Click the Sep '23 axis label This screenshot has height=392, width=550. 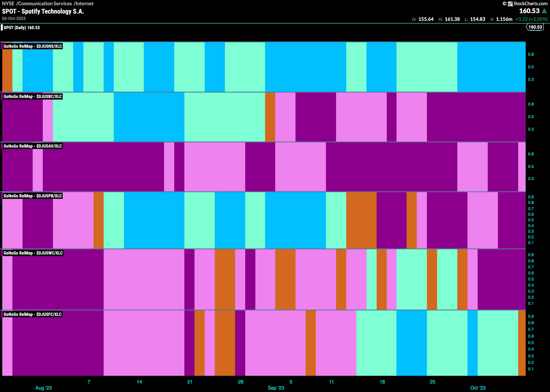pyautogui.click(x=276, y=388)
